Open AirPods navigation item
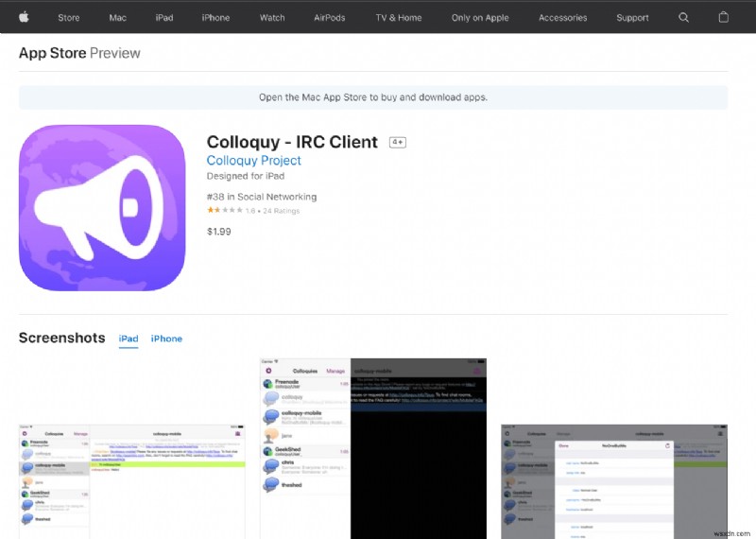This screenshot has width=756, height=539. (x=329, y=18)
